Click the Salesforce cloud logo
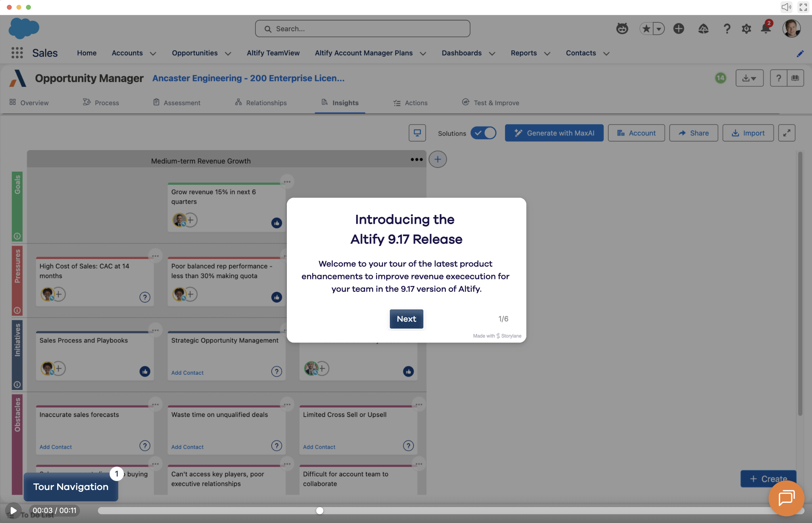812x523 pixels. tap(24, 28)
